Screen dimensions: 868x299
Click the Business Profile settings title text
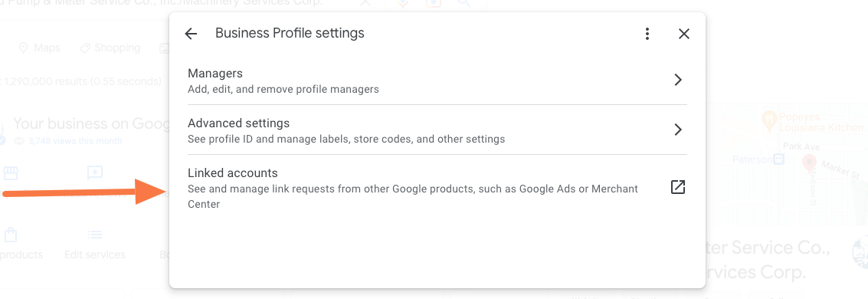[290, 33]
